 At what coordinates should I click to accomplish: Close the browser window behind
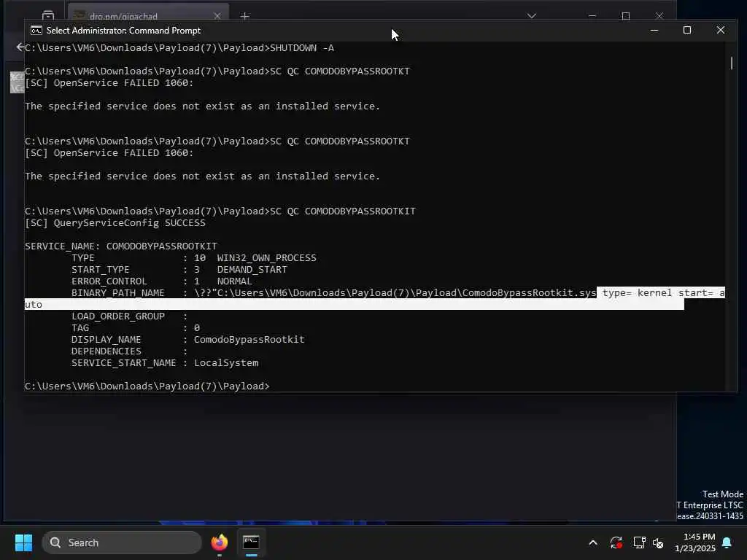[x=659, y=15]
